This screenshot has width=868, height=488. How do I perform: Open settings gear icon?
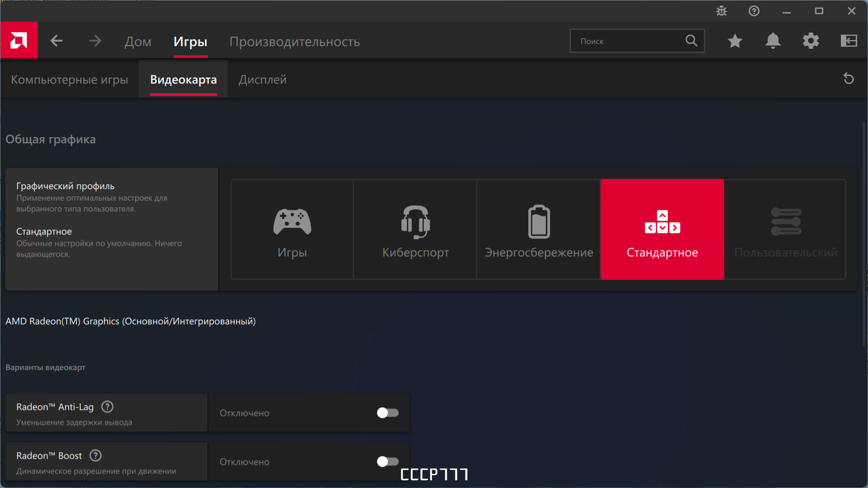[811, 41]
